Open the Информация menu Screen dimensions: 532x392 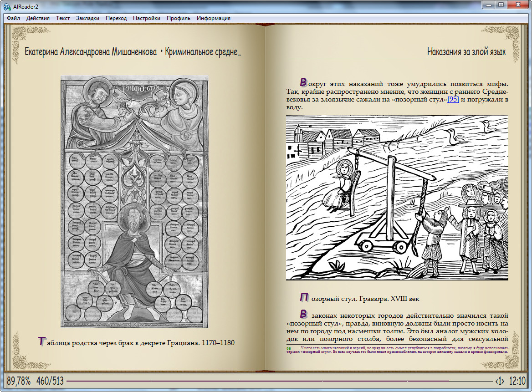pyautogui.click(x=214, y=18)
